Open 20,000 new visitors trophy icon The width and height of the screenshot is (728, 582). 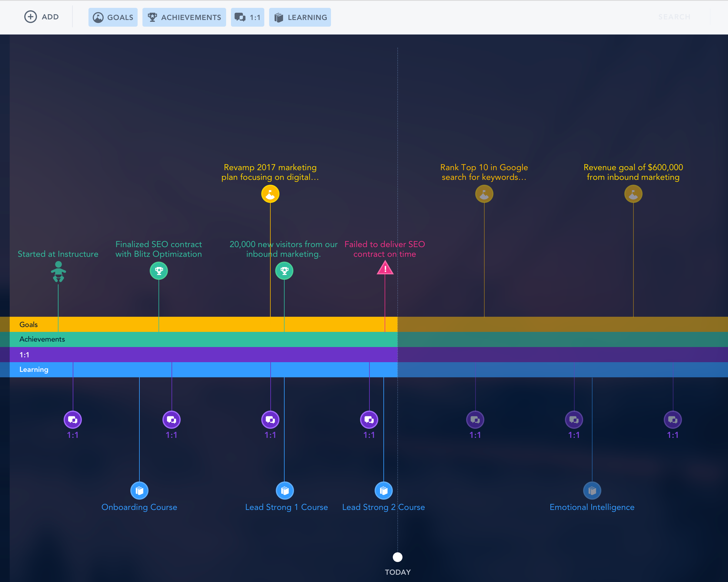pyautogui.click(x=284, y=271)
